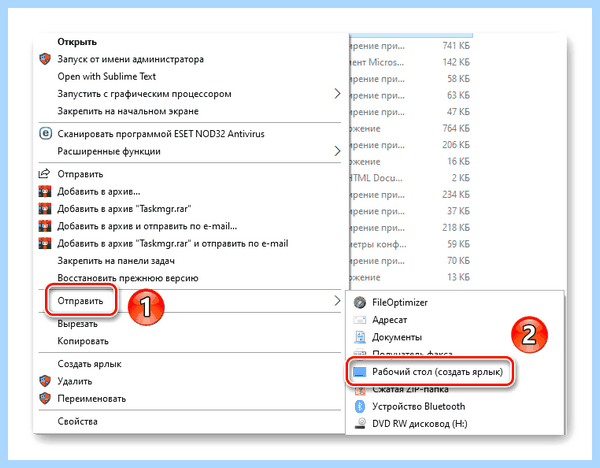This screenshot has height=468, width=600.
Task: Click the Bluetooth icon in submenu
Action: (360, 406)
